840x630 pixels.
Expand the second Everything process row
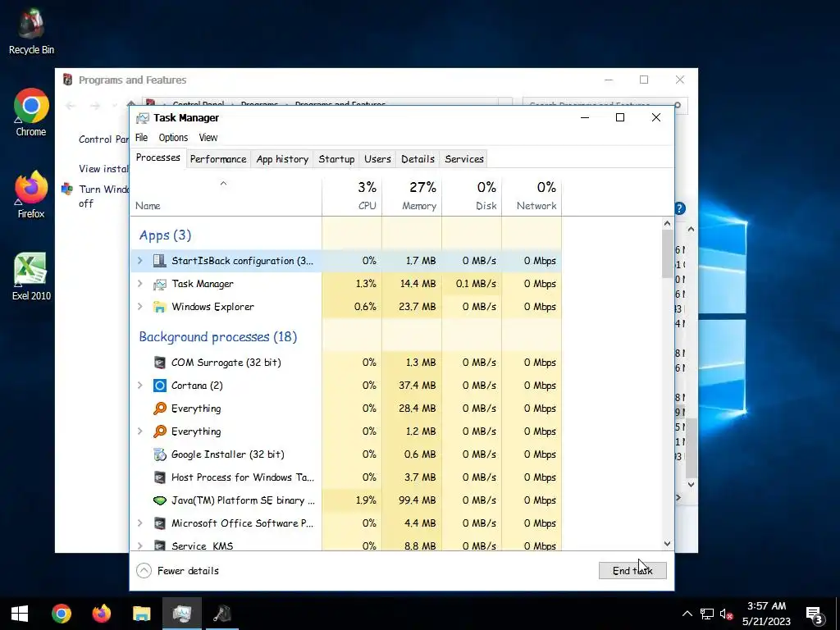coord(140,431)
